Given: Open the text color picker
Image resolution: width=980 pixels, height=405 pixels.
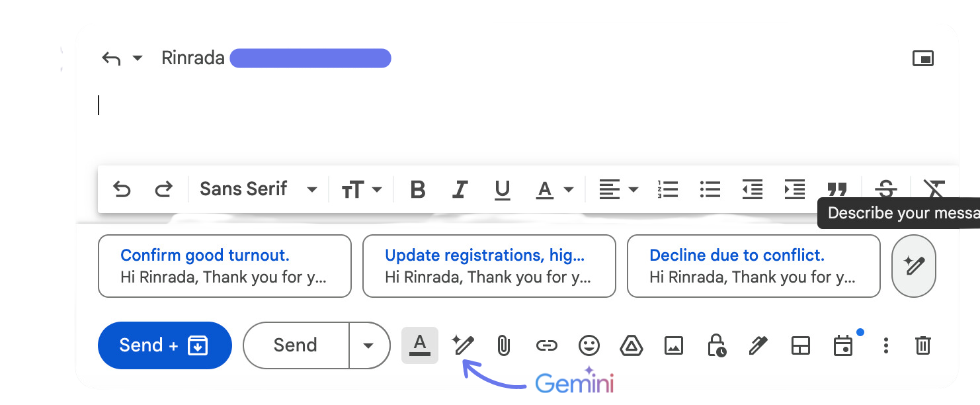Looking at the screenshot, I should tap(553, 190).
